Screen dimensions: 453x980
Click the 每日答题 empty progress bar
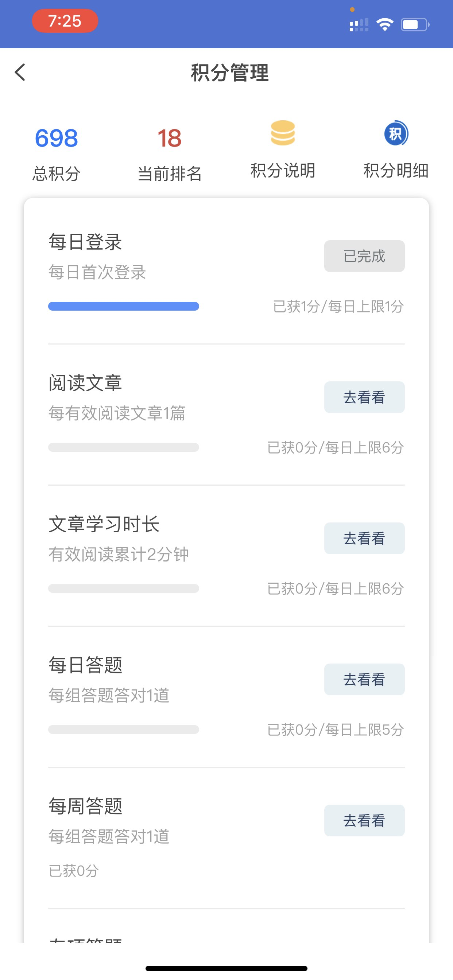pyautogui.click(x=123, y=730)
